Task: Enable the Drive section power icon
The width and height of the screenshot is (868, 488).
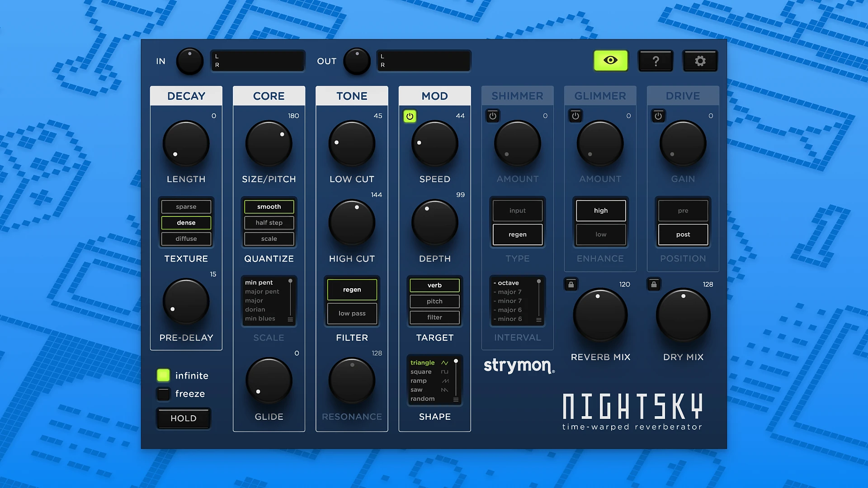Action: [658, 116]
